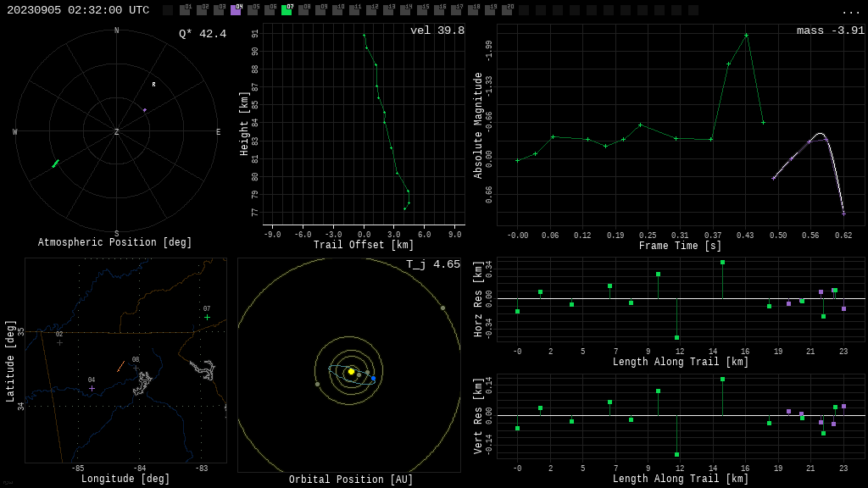Viewport: 868px width, 488px height.
Task: Click the N label on the polar plot
Action: (116, 30)
